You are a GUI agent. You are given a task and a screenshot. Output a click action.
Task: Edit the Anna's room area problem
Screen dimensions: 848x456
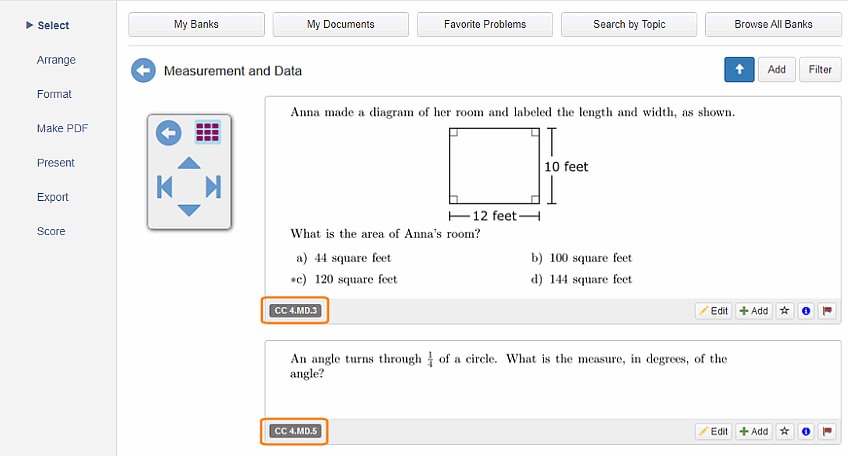coord(713,310)
